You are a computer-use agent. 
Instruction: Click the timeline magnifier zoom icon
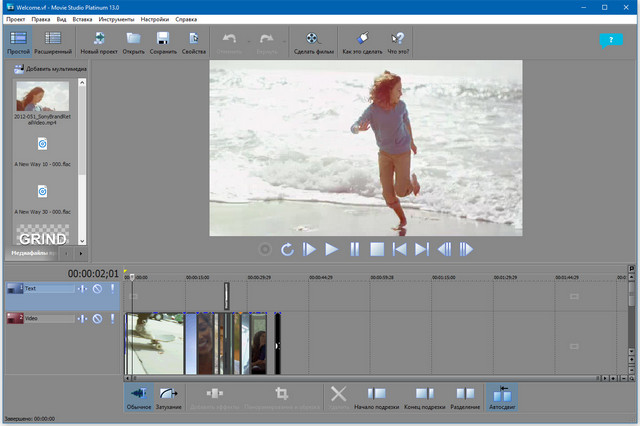point(631,379)
